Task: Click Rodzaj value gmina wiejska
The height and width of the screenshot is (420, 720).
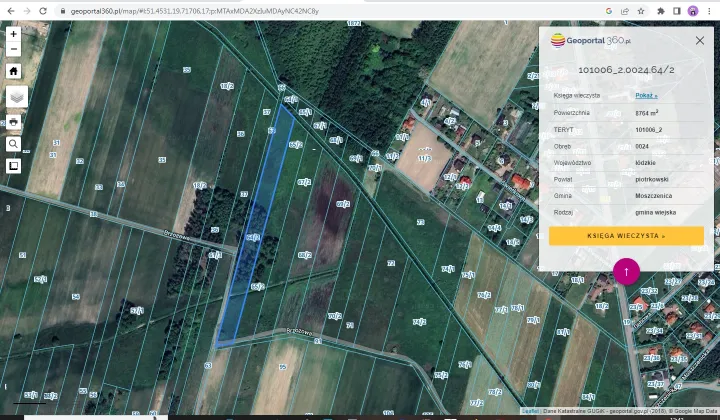Action: (655, 212)
